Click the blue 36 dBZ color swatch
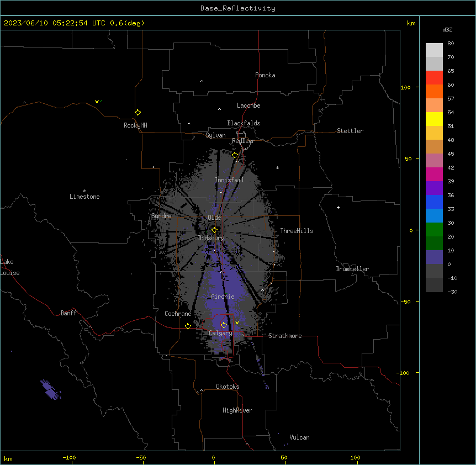Screen dimensions: 476x465 tap(434, 202)
